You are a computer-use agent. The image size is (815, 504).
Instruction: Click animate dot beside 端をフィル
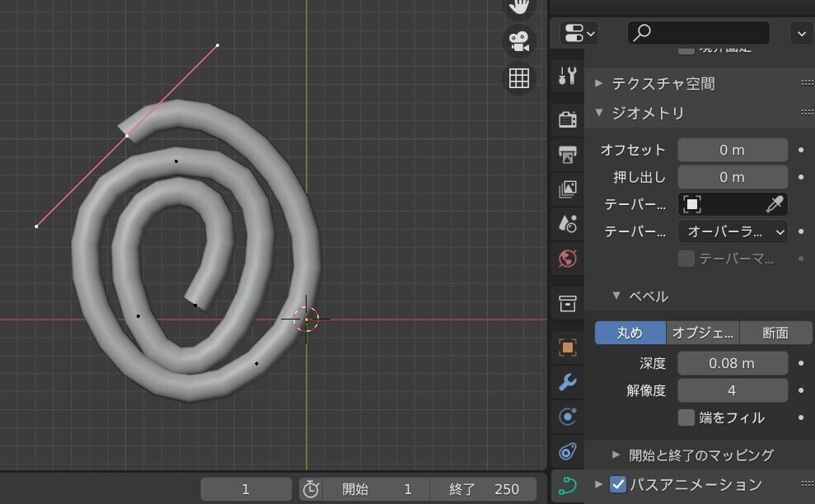click(x=801, y=418)
